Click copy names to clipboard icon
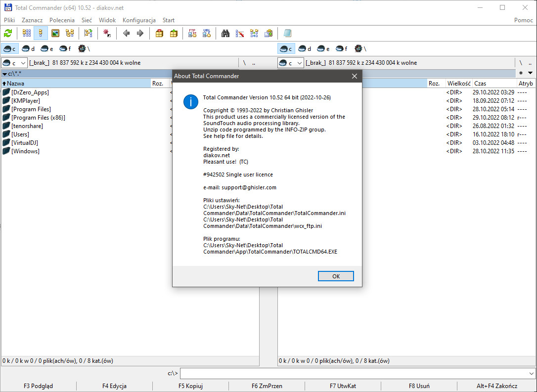Viewport: 537px width, 392px height. [x=268, y=33]
